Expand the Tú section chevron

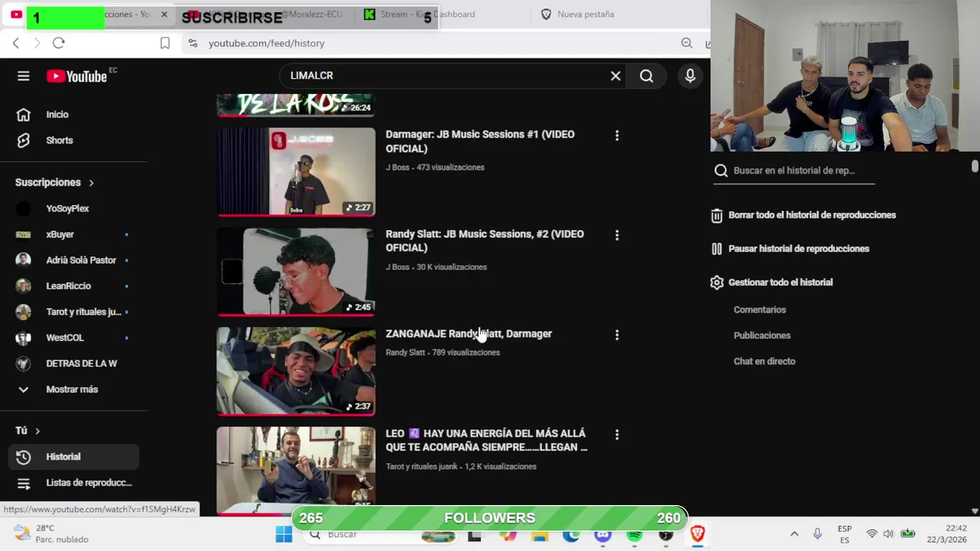pos(37,431)
